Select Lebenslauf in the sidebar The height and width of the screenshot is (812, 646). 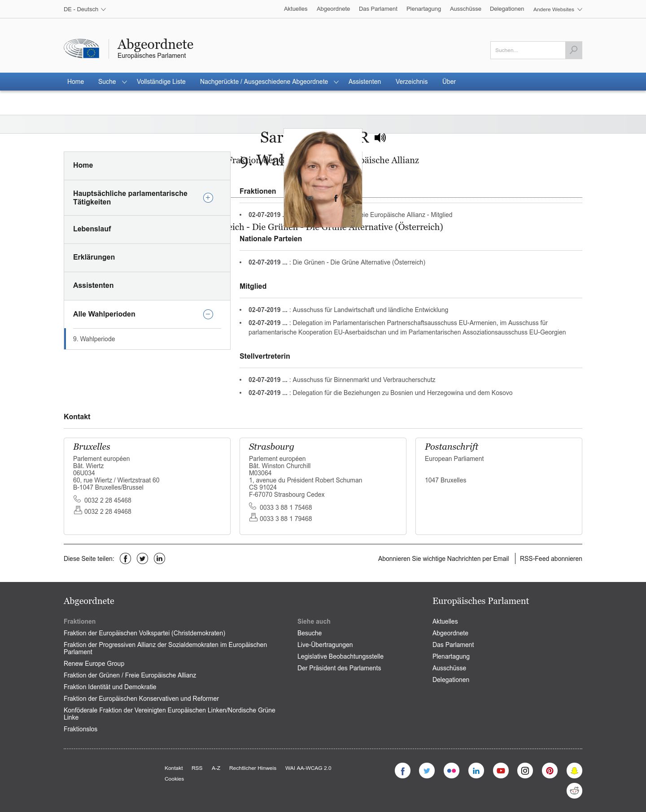click(147, 229)
